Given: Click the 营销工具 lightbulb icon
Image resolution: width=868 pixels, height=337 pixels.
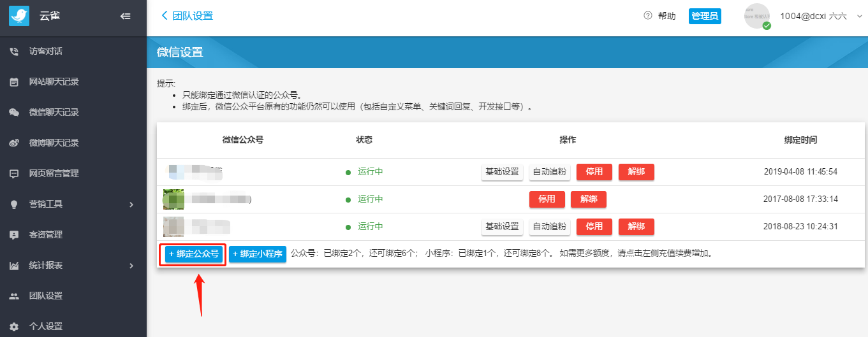Looking at the screenshot, I should coord(14,204).
